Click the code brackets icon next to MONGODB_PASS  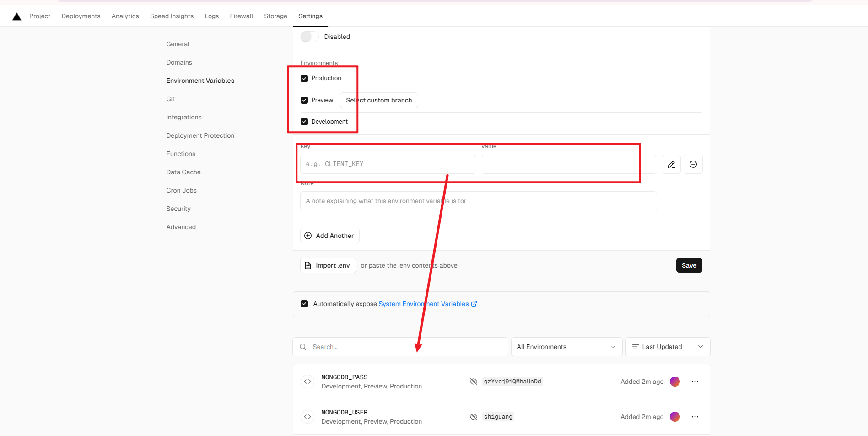307,382
